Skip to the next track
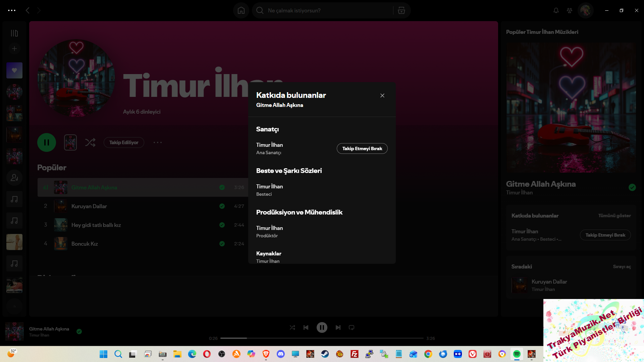This screenshot has height=362, width=644. coord(338,327)
